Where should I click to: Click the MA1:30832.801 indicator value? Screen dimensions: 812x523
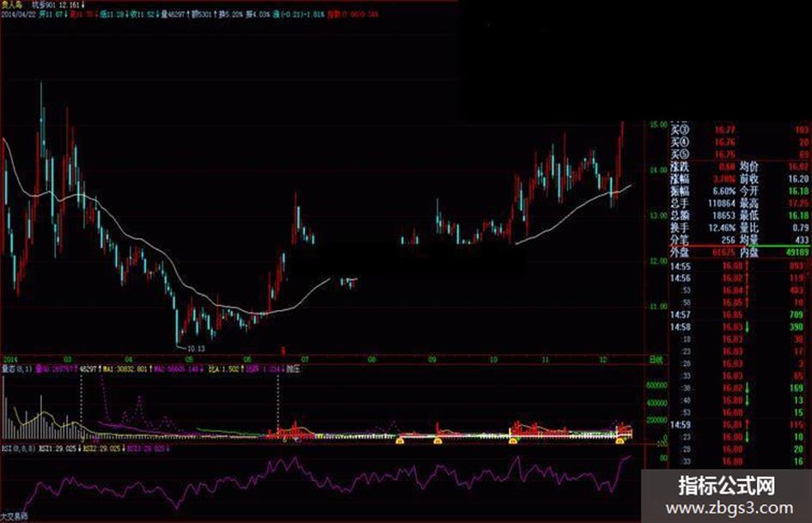pyautogui.click(x=125, y=369)
